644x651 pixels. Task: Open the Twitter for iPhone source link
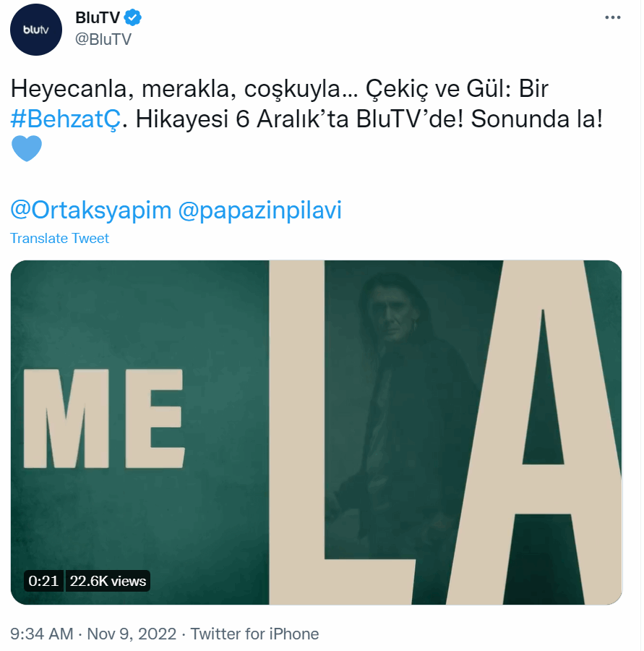click(254, 634)
